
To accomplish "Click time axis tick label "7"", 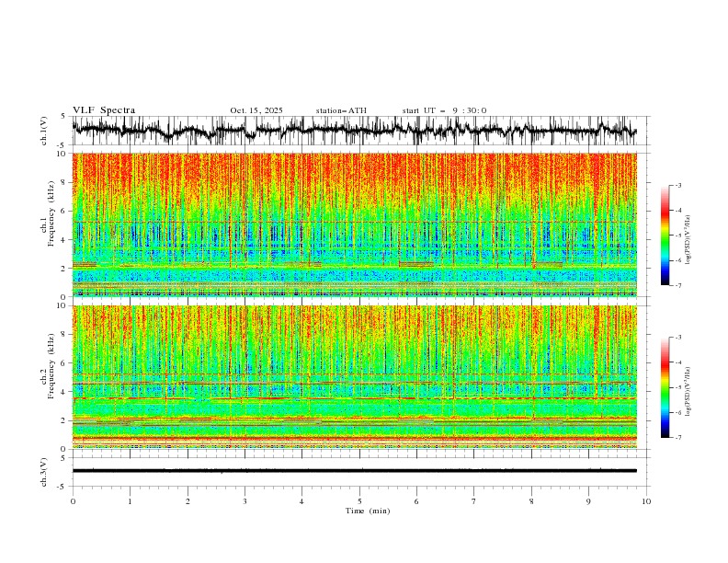I will (474, 501).
